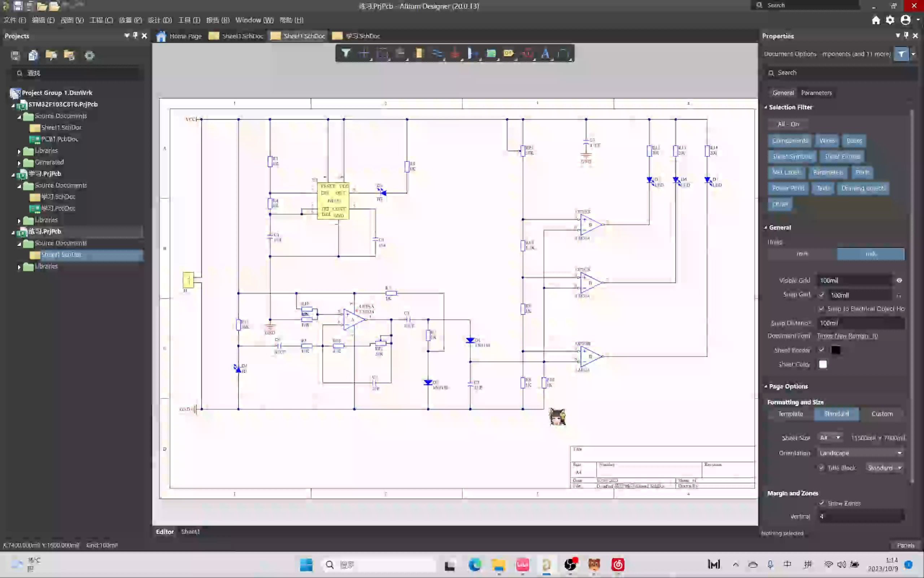924x578 pixels.
Task: Toggle the Show Zones checkbox
Action: [821, 503]
